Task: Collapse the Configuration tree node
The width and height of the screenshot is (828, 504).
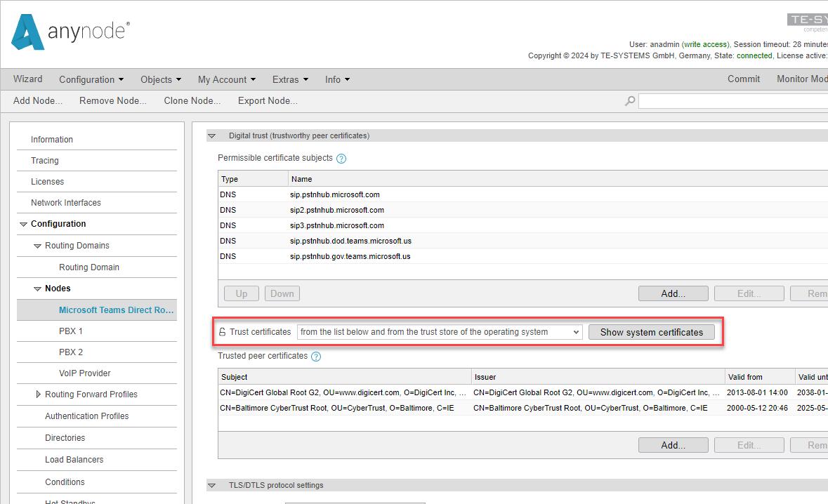Action: coord(23,225)
